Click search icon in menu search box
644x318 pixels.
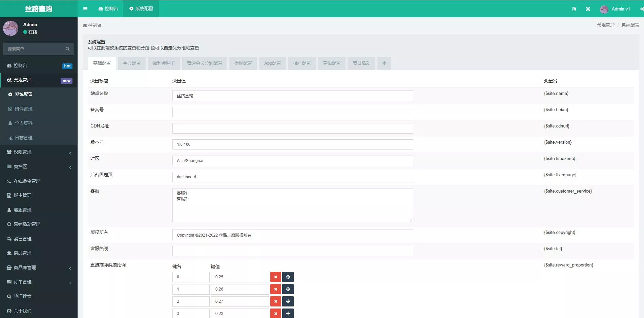[x=67, y=49]
